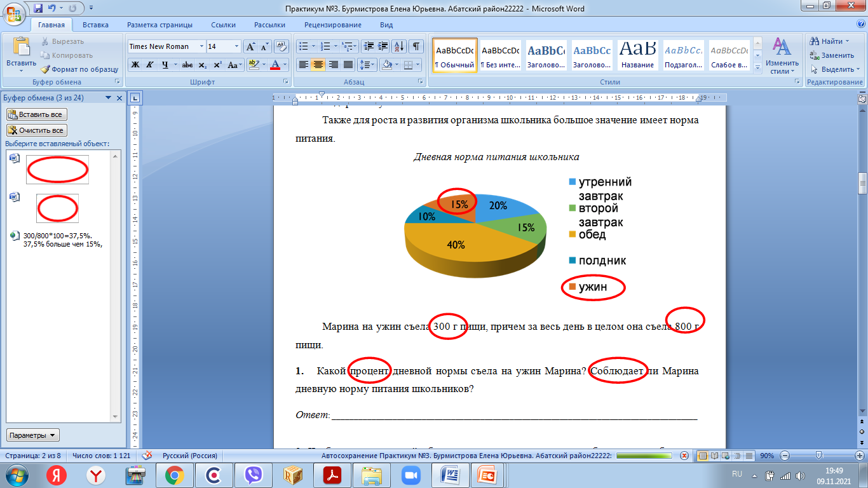This screenshot has width=868, height=488.
Task: Align text left
Action: (304, 65)
